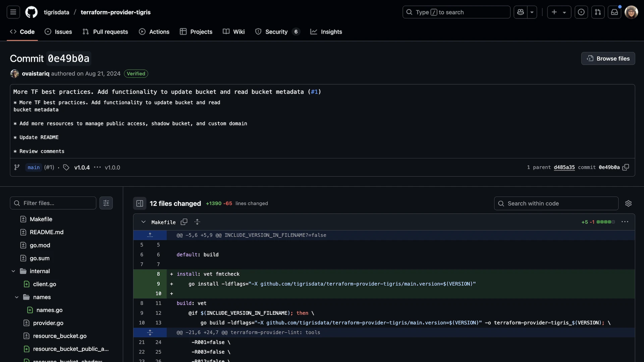Open the issues icon in the header
644x362 pixels.
tap(581, 12)
